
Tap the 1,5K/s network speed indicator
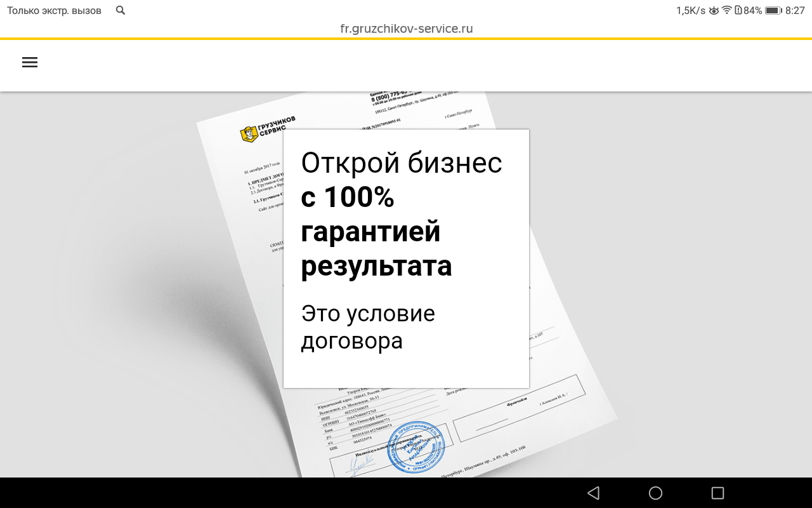point(691,10)
